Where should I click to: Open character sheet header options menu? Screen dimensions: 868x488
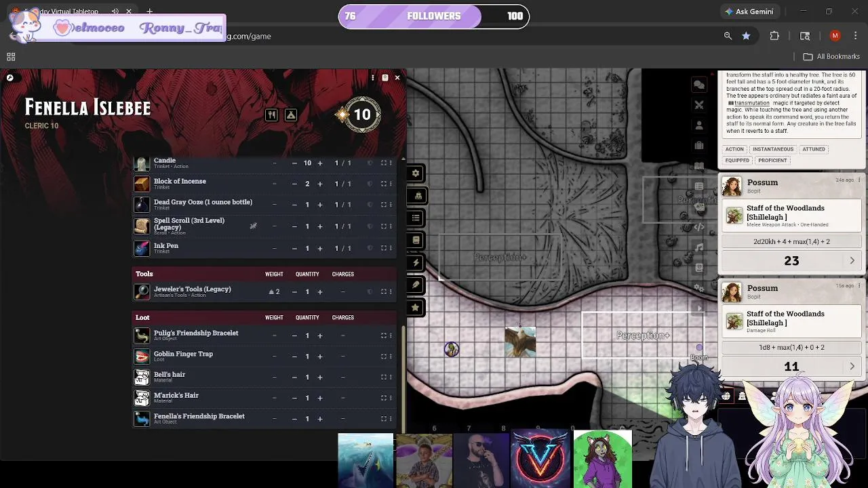tap(372, 78)
